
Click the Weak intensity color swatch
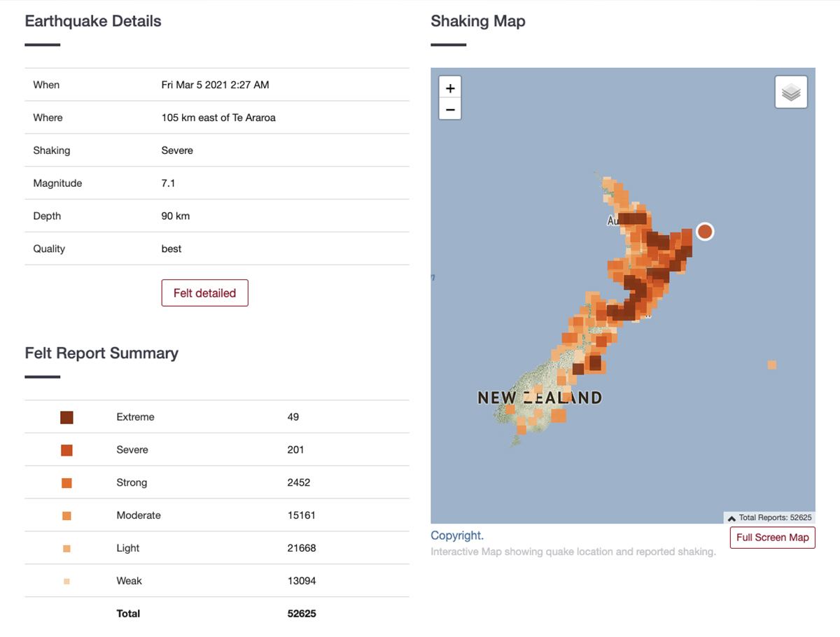click(66, 581)
